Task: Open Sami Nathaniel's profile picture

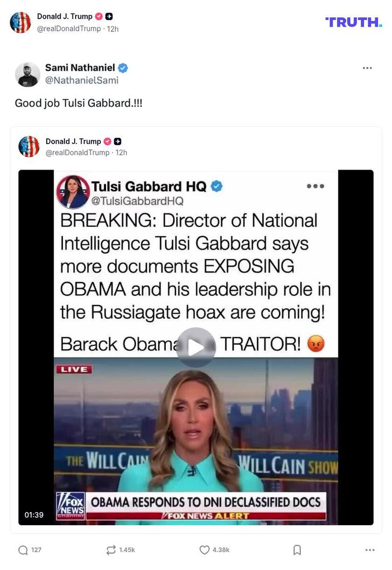Action: tap(28, 74)
